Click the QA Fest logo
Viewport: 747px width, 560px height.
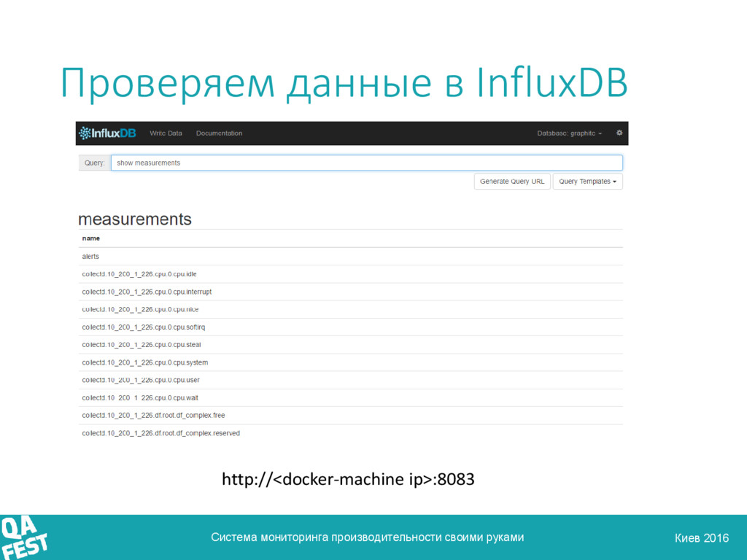point(24,537)
